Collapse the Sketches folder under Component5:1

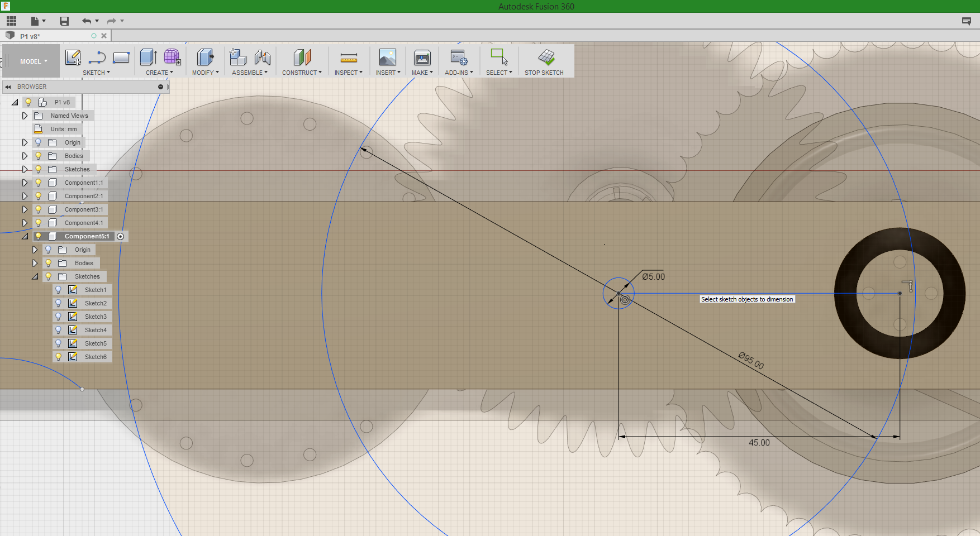[35, 276]
